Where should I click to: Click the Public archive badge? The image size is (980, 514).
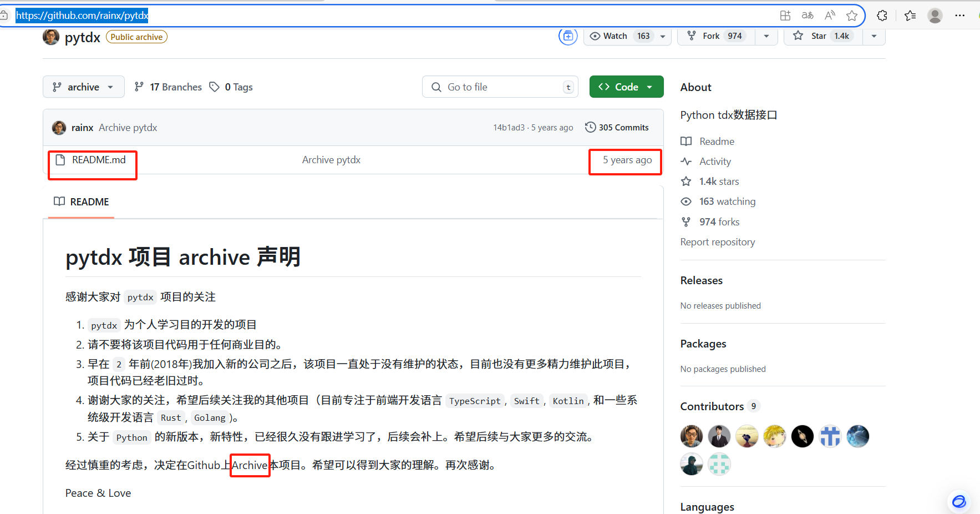136,37
